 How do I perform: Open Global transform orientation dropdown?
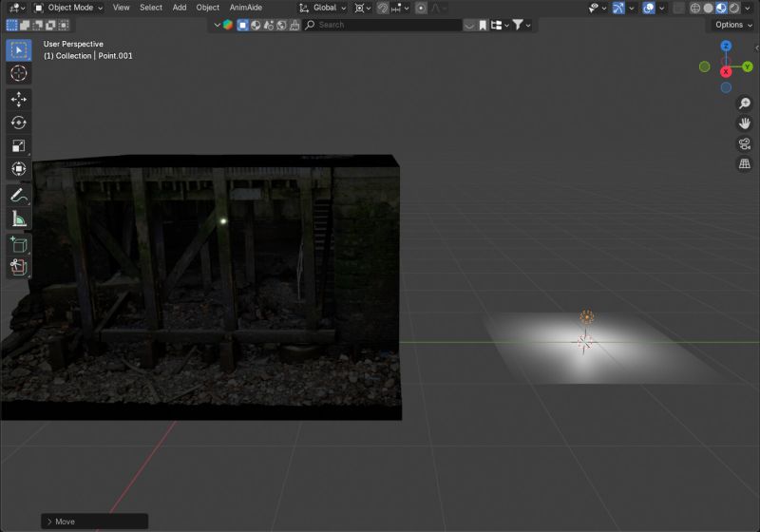coord(323,8)
